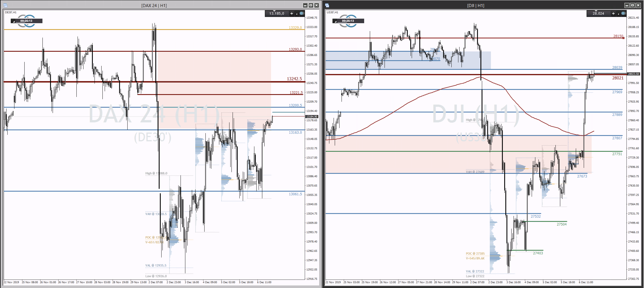Select the 27889 blue level label

617,114
